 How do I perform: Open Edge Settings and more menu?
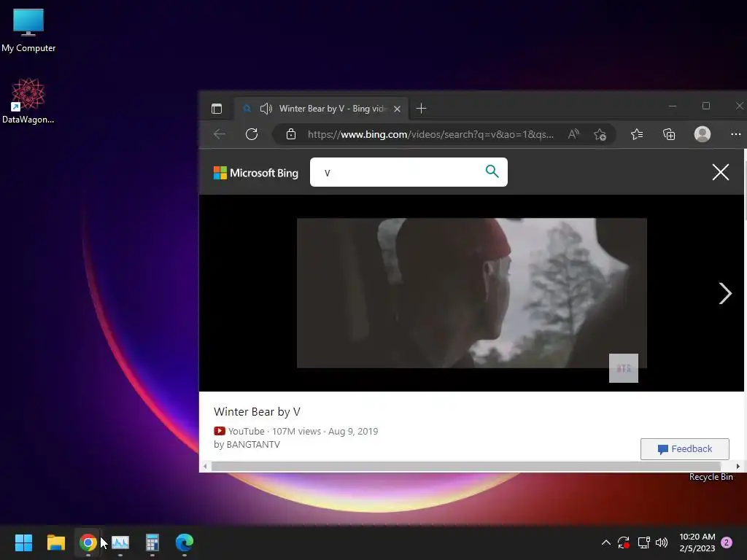coord(735,134)
